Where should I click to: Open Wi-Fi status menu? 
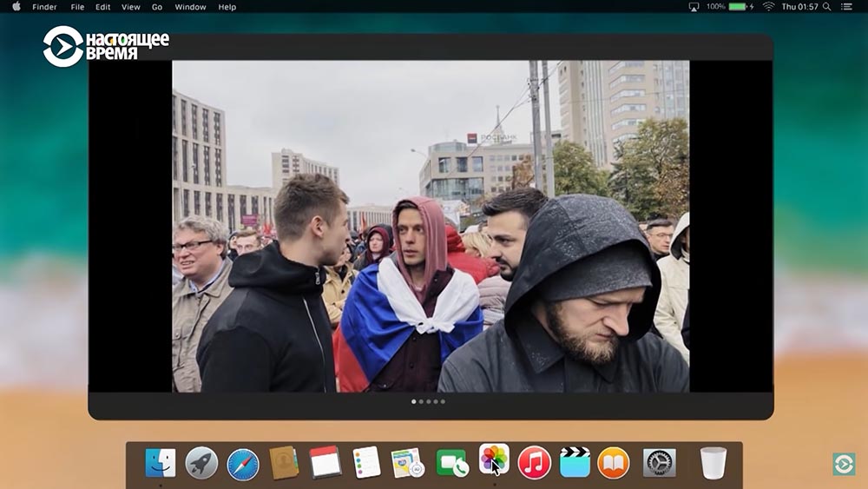tap(768, 7)
